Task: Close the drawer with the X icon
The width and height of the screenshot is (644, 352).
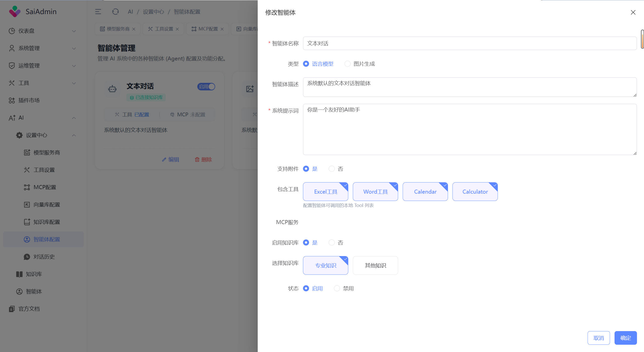Action: point(633,12)
